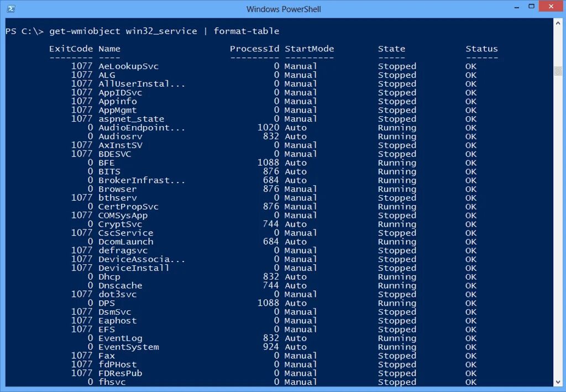566x392 pixels.
Task: Minimize the Windows PowerShell window
Action: (x=517, y=7)
